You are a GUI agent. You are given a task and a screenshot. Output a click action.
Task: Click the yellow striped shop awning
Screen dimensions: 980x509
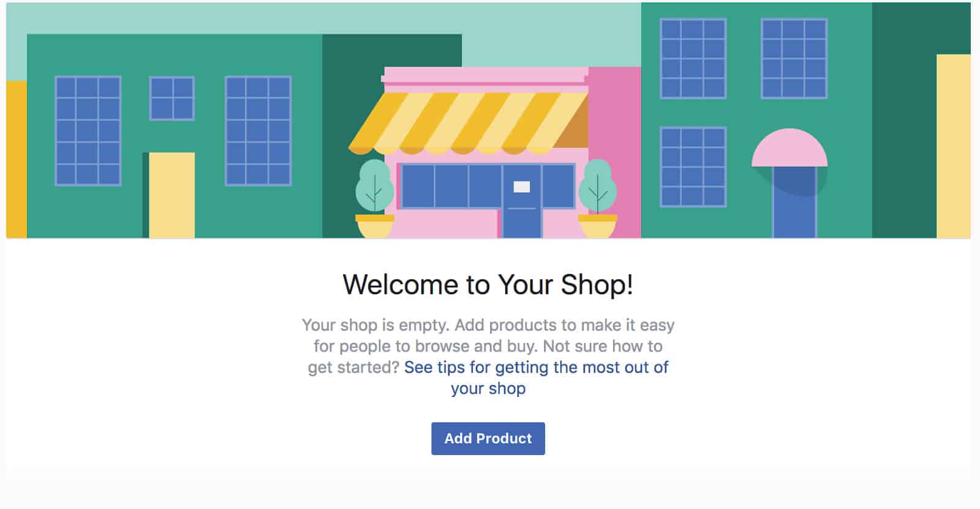click(469, 123)
